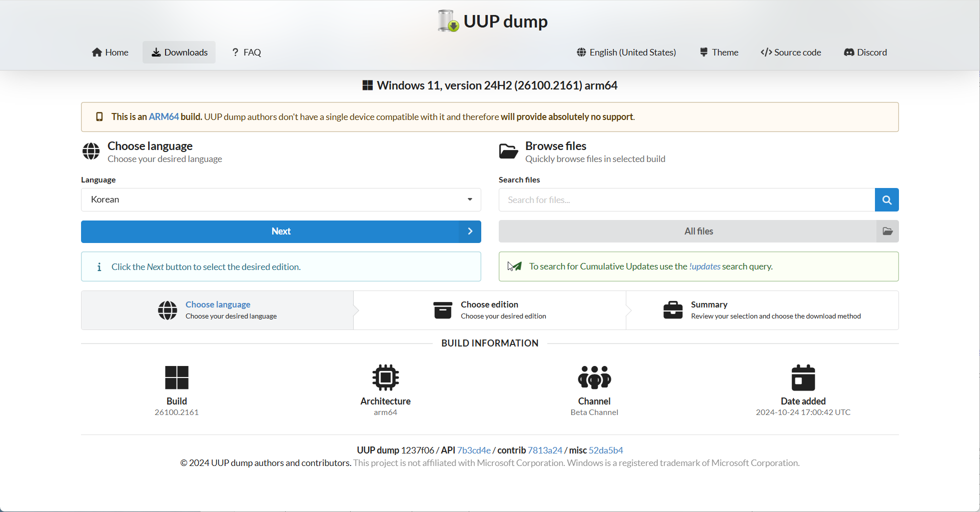Click the globe icon beside Choose language heading
The width and height of the screenshot is (980, 512).
point(91,151)
